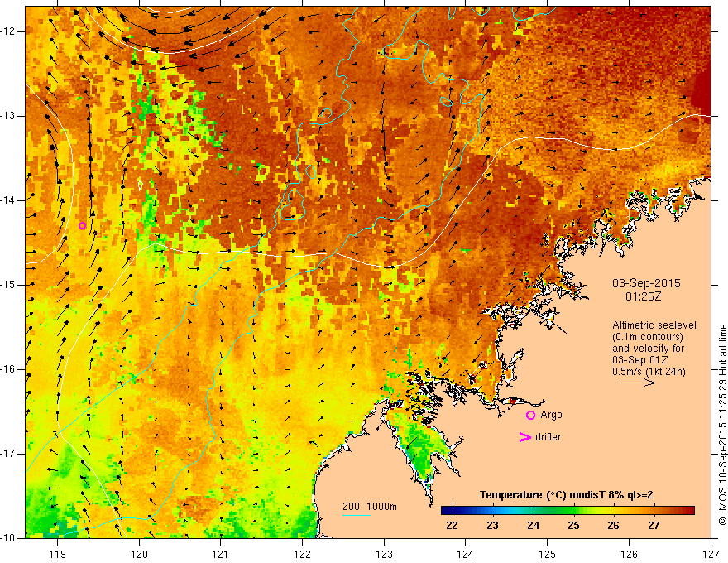Click the '200 1000m' depth label
This screenshot has height=563, width=728.
tap(370, 507)
